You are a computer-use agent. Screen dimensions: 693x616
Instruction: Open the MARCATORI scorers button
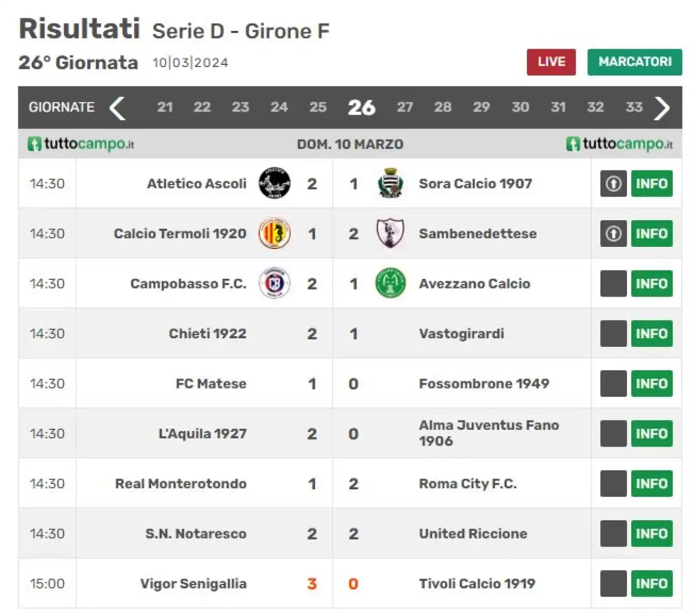tap(635, 62)
